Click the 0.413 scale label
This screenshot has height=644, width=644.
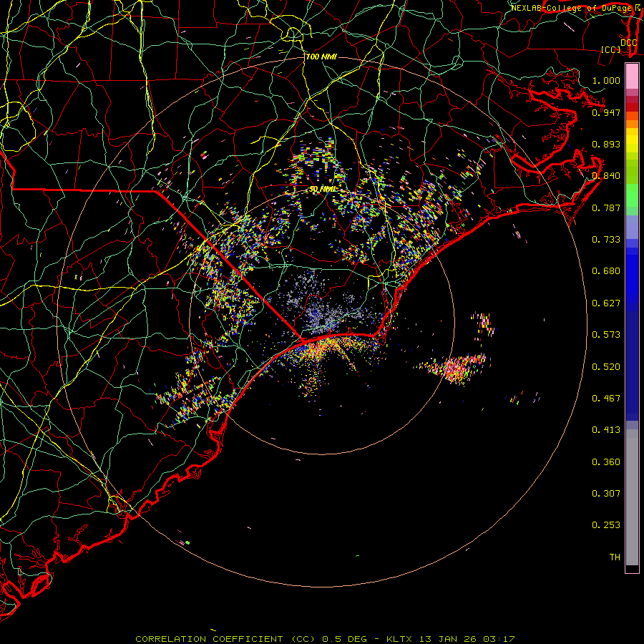click(x=606, y=430)
